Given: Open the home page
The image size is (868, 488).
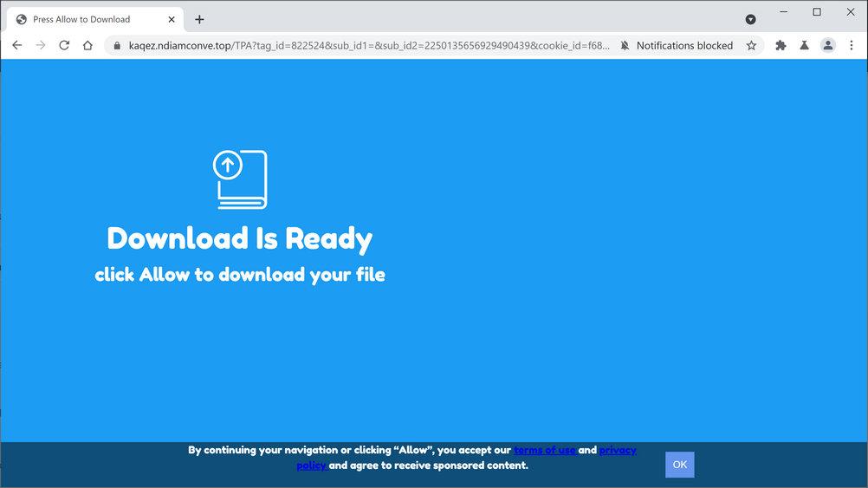Looking at the screenshot, I should click(87, 45).
